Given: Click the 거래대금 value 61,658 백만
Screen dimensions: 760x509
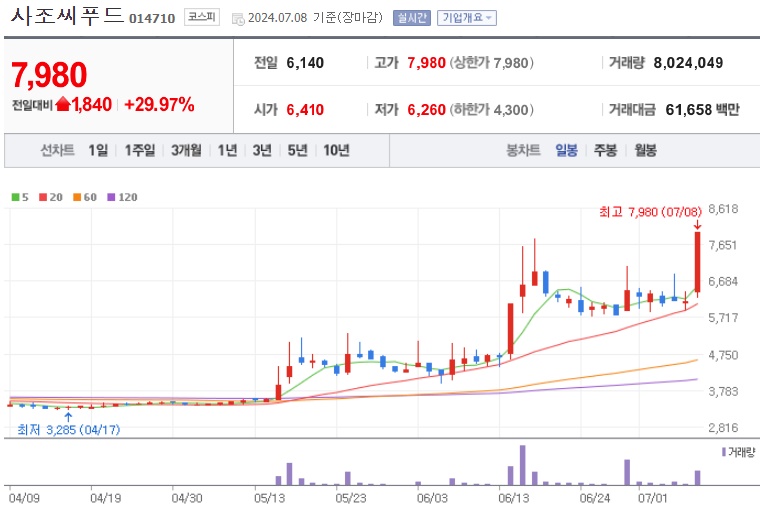Looking at the screenshot, I should 702,110.
